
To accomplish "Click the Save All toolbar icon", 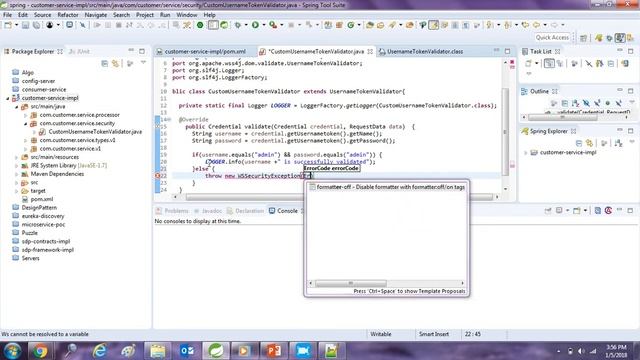I will coord(36,25).
